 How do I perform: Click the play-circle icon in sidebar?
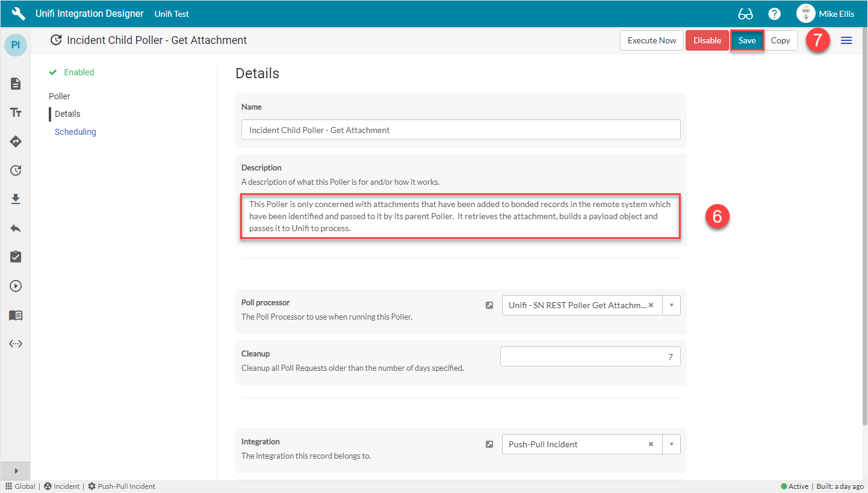pyautogui.click(x=15, y=285)
